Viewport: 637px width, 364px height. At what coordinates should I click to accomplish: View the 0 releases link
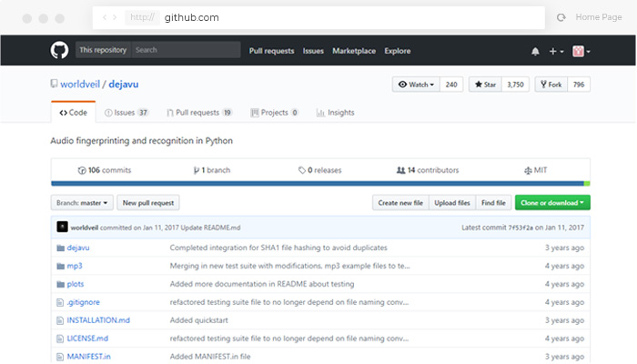[319, 170]
